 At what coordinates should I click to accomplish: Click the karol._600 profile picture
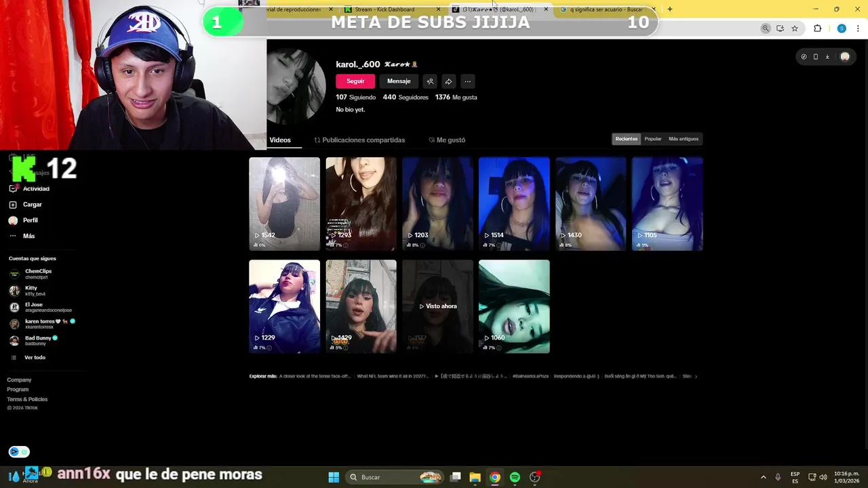(296, 85)
